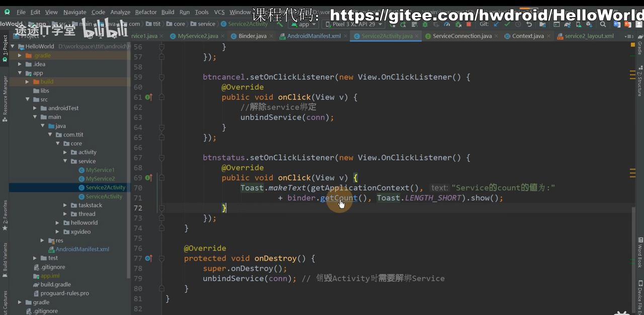Image resolution: width=644 pixels, height=315 pixels.
Task: Select AndroidManifest.xml in project tree
Action: coord(82,249)
